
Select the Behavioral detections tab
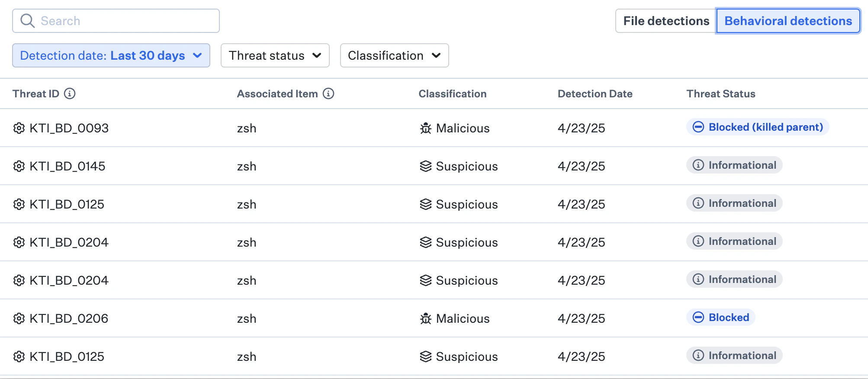pos(788,21)
